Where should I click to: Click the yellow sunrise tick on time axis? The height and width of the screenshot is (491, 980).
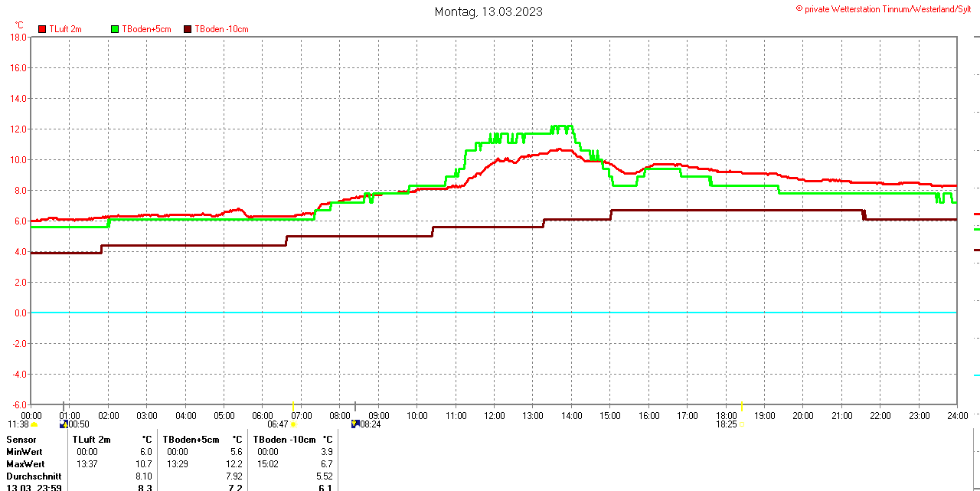click(x=293, y=405)
